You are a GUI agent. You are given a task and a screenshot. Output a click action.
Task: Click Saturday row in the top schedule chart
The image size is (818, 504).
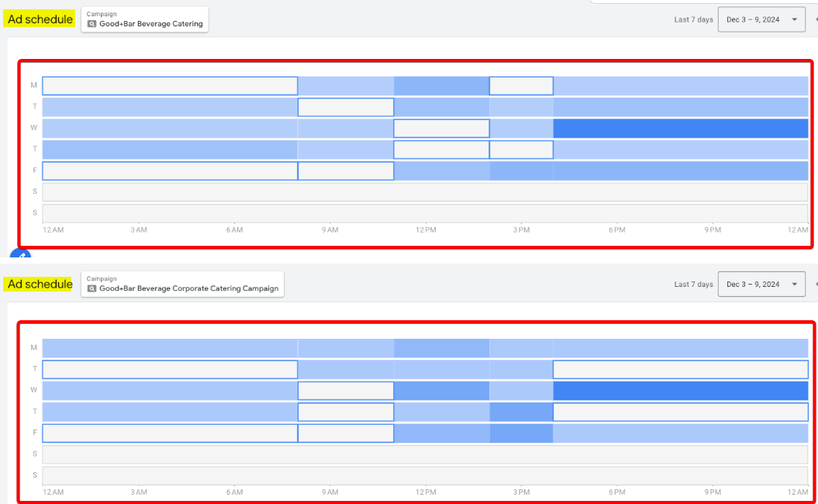click(x=425, y=192)
